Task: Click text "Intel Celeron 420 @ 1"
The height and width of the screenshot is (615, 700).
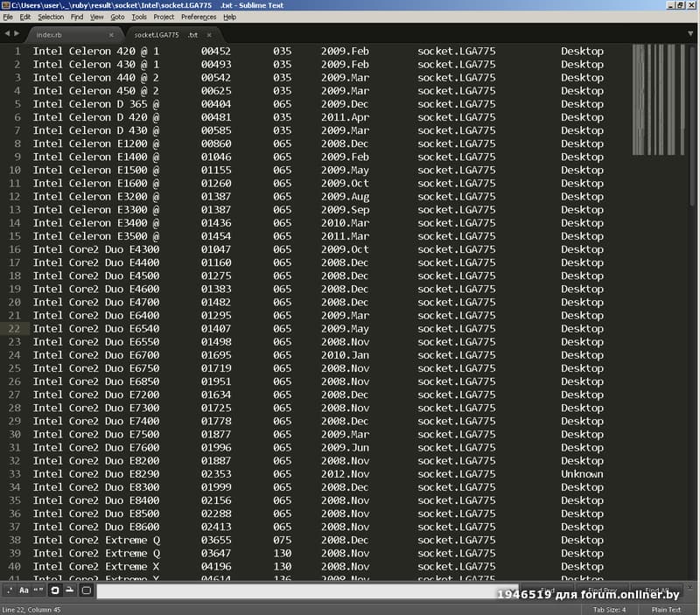Action: (96, 52)
